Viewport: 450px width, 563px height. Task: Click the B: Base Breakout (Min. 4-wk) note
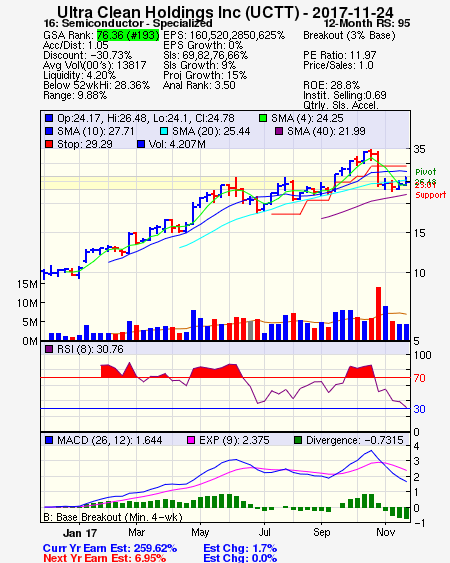point(113,517)
